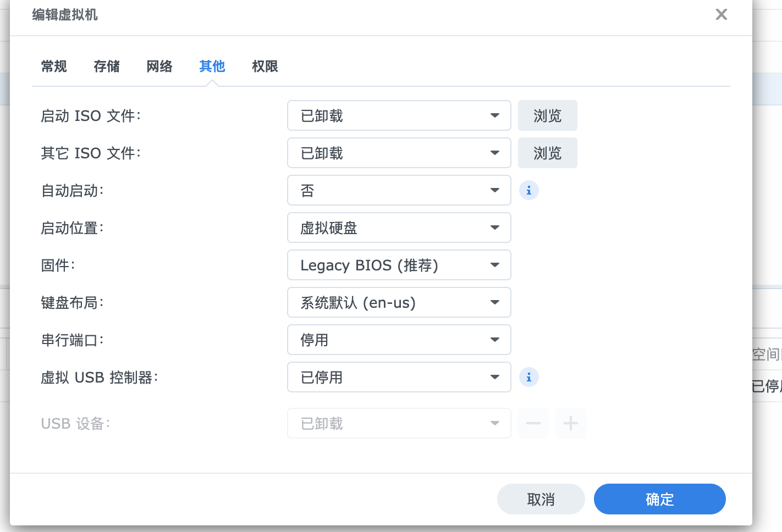Switch to the 存储 tab

click(x=107, y=66)
